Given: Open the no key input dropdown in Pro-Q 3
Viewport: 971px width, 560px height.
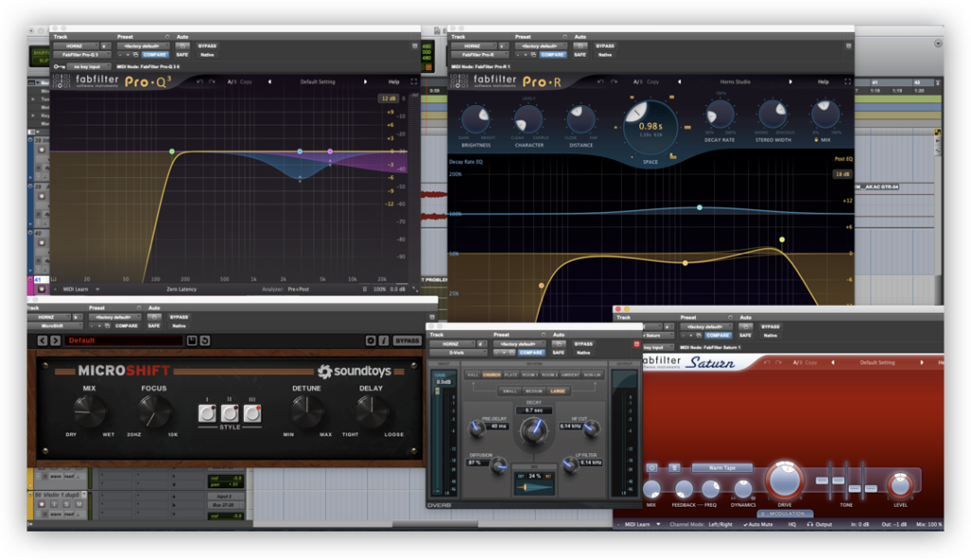Looking at the screenshot, I should [89, 66].
